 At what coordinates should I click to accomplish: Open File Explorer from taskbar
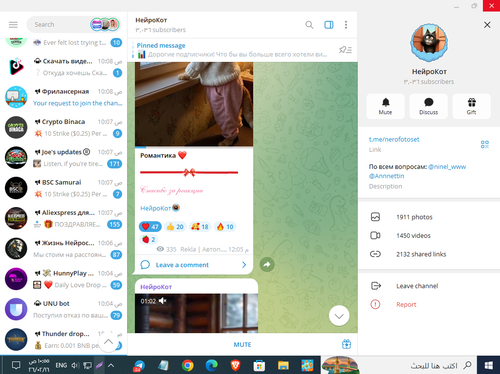pos(283,365)
